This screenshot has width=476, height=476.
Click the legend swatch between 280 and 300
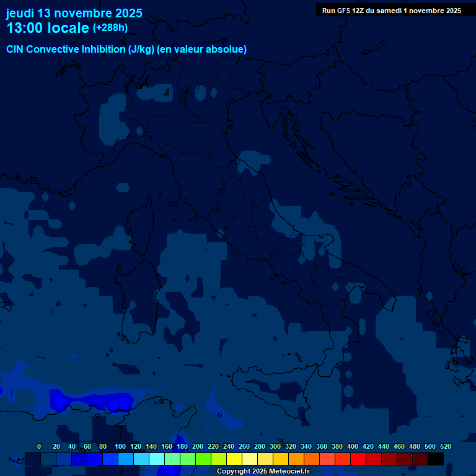[265, 459]
